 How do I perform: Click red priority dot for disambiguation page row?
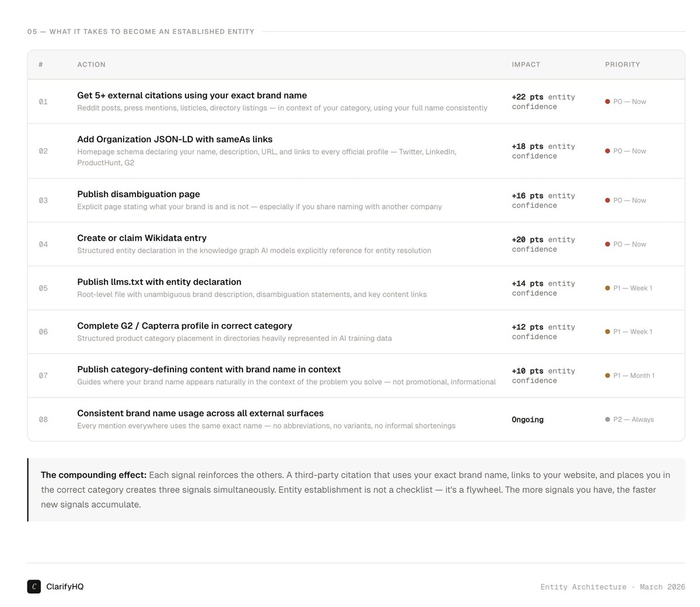pyautogui.click(x=607, y=200)
